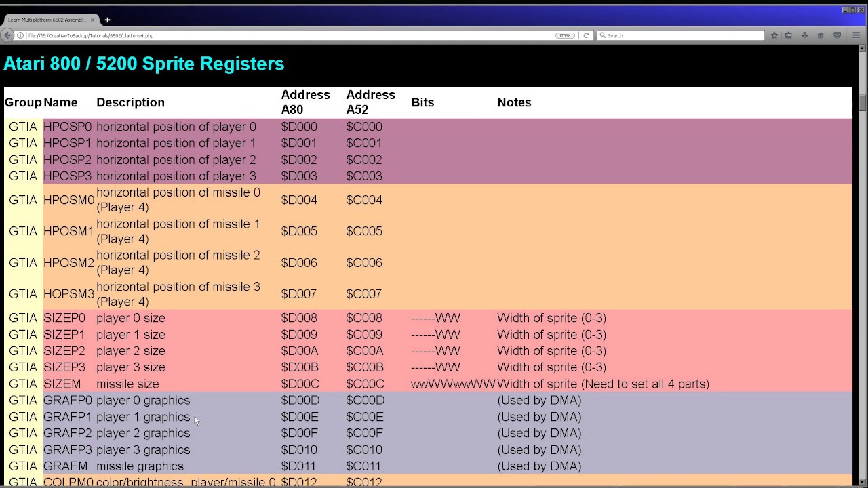Click the Bits column header
868x488 pixels.
(422, 102)
